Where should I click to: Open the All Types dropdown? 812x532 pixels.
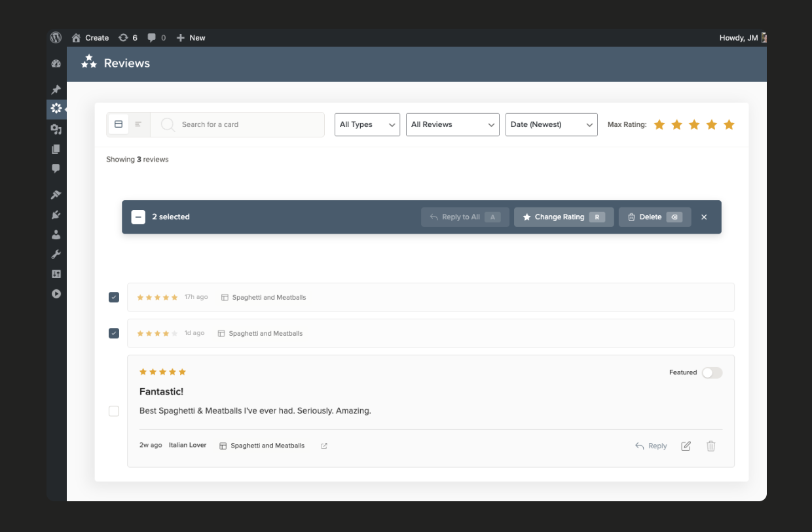coord(367,124)
